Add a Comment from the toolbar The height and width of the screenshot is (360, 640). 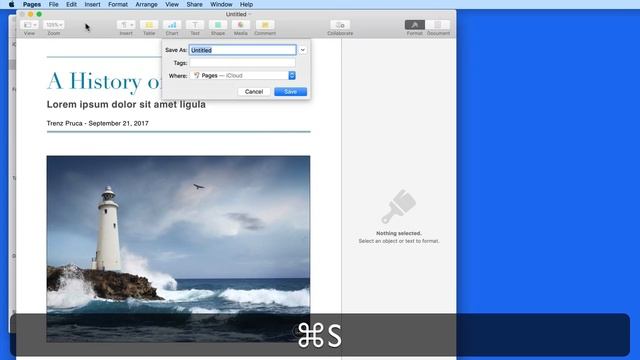pyautogui.click(x=265, y=25)
